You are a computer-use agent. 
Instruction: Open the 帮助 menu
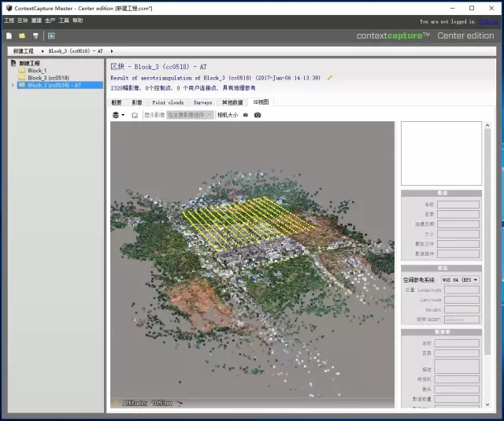click(77, 20)
